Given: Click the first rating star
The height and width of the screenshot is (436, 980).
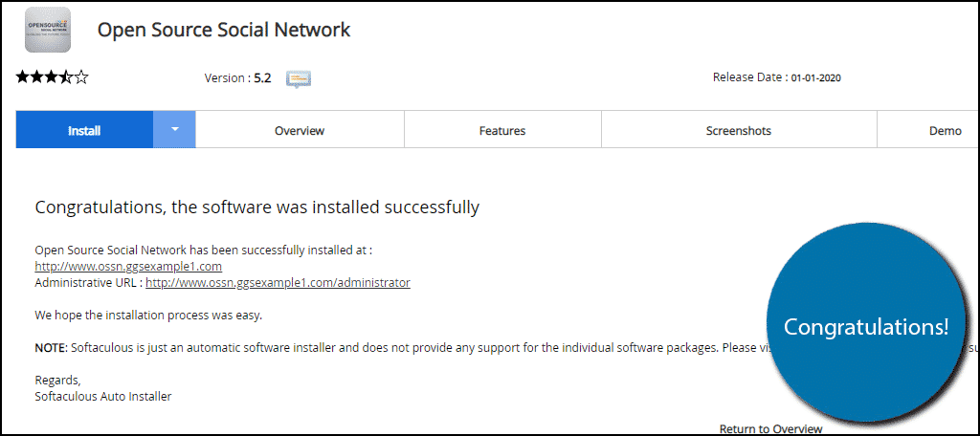Looking at the screenshot, I should click(23, 77).
